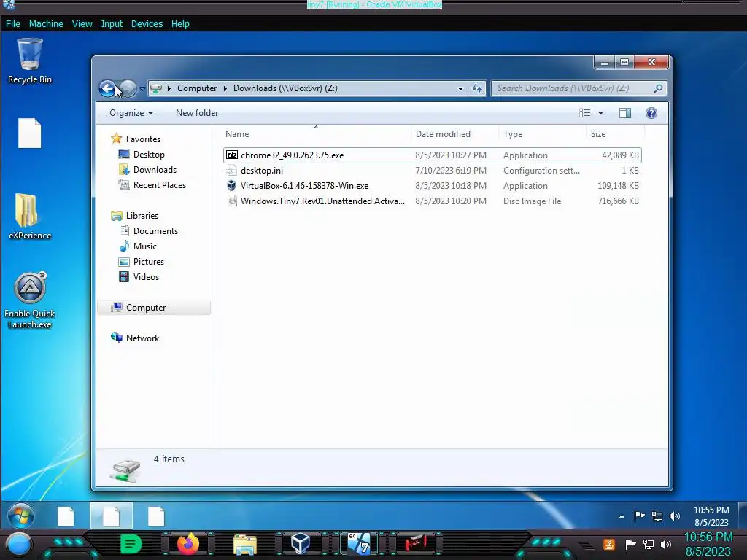
Task: Click the host clock showing 10:56 PM
Action: [708, 544]
